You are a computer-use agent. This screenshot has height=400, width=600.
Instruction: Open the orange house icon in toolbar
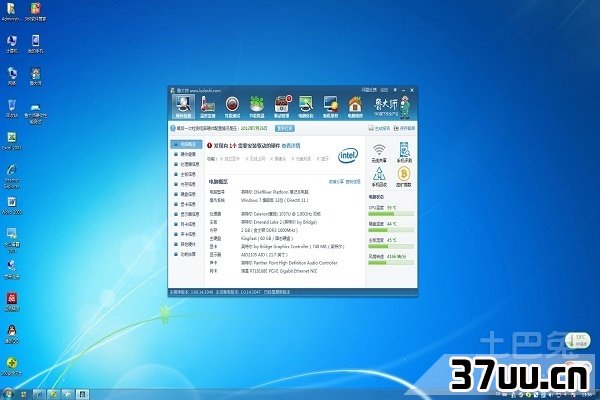(355, 106)
